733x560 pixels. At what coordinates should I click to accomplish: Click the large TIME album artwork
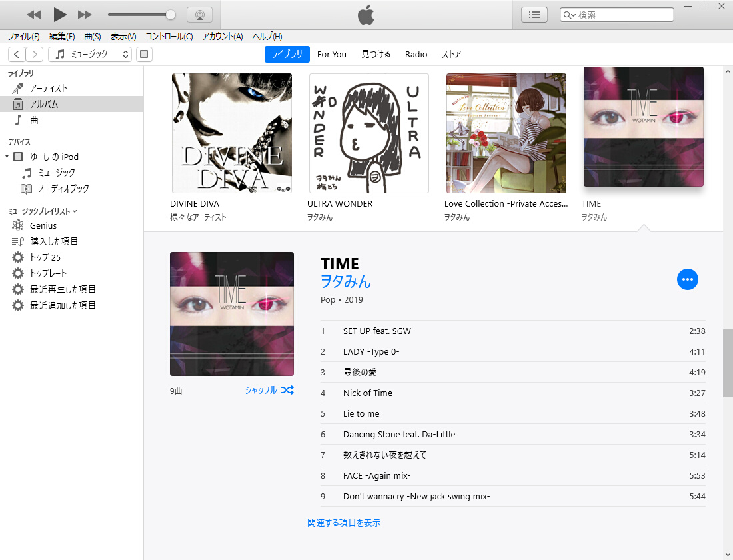[x=232, y=314]
